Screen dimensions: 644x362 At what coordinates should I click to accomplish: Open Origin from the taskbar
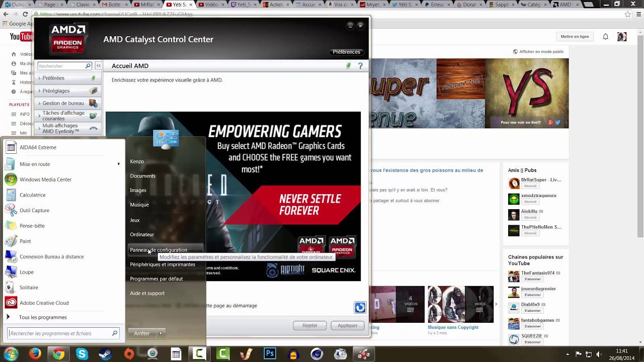click(x=129, y=354)
